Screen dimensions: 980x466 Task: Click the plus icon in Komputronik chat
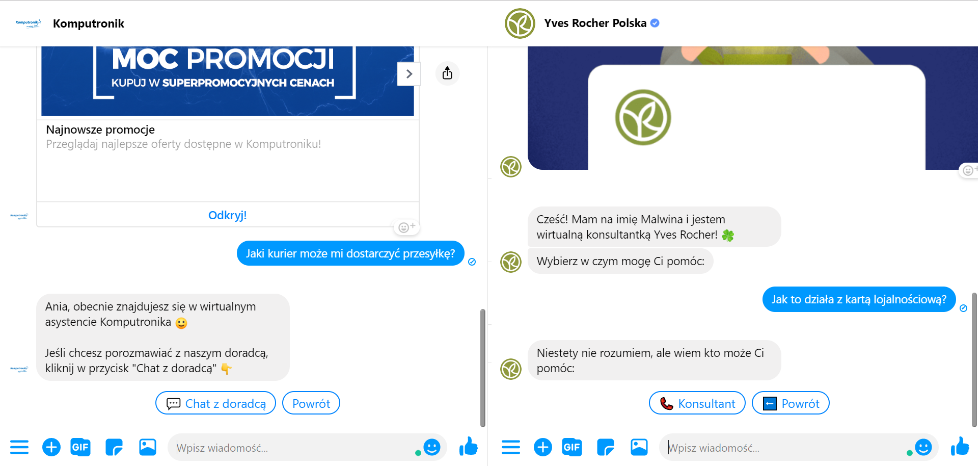[x=51, y=448]
